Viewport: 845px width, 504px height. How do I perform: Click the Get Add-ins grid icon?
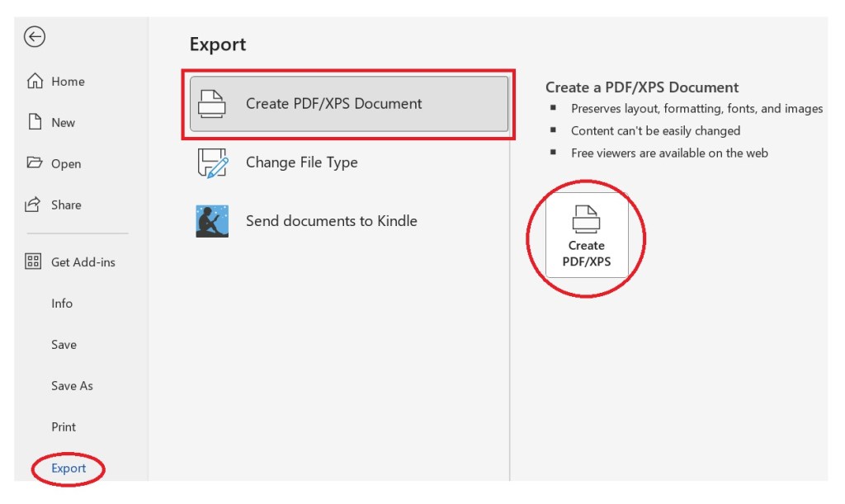click(34, 262)
